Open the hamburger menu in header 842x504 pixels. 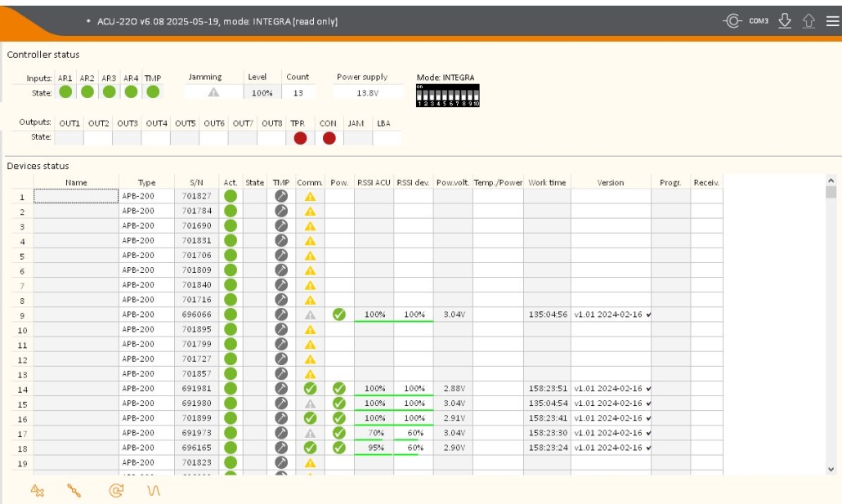[832, 21]
